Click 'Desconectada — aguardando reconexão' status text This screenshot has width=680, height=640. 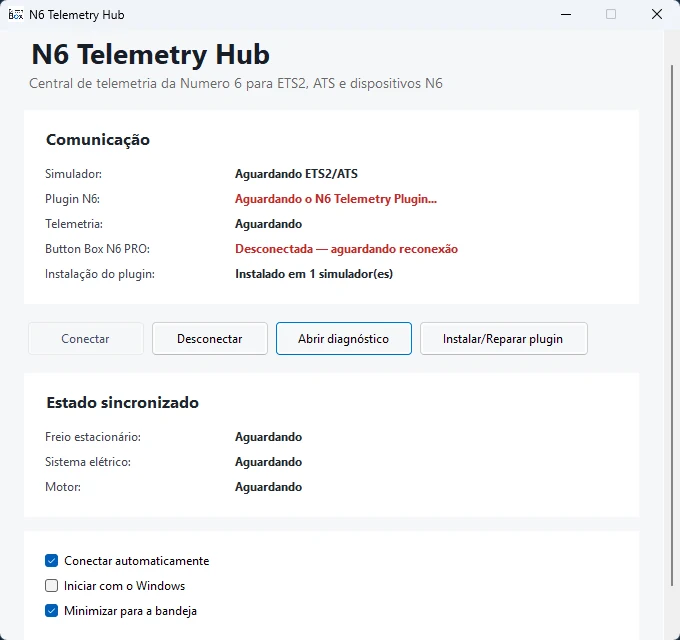coord(346,249)
